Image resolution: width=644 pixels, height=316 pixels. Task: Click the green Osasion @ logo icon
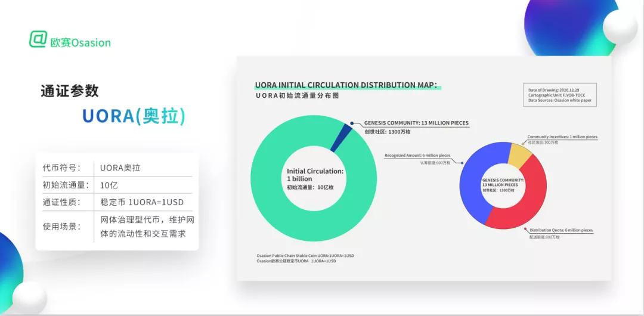click(x=38, y=39)
